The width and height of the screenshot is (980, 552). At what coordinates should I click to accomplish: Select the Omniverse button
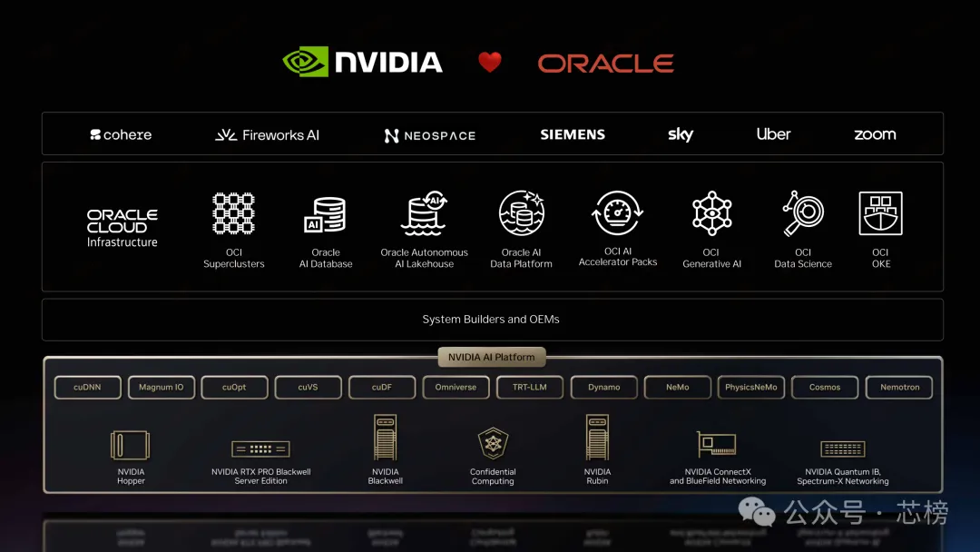pos(456,387)
